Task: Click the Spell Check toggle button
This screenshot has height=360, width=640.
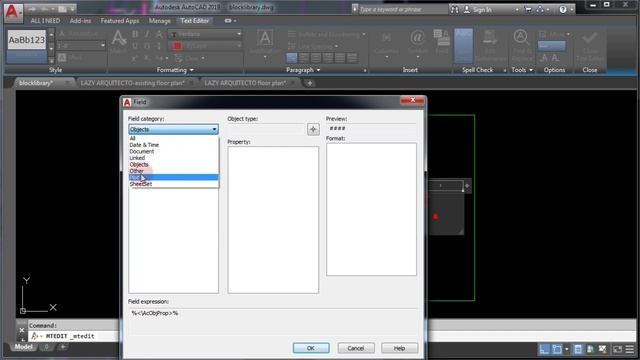Action: click(463, 46)
